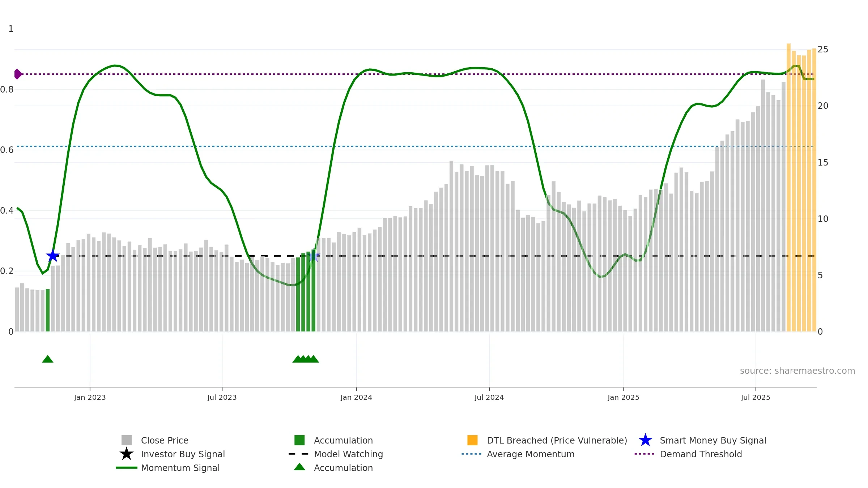The width and height of the screenshot is (868, 488).
Task: Click the dotted blue Average Momentum legend line
Action: tap(472, 454)
